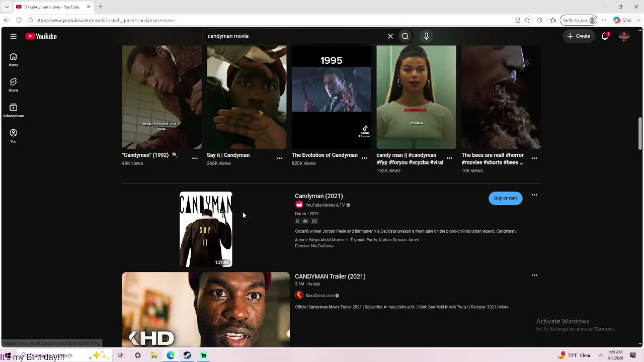Play the CANDYMAN Trailer (2021) HD thumbnail

[x=206, y=310]
